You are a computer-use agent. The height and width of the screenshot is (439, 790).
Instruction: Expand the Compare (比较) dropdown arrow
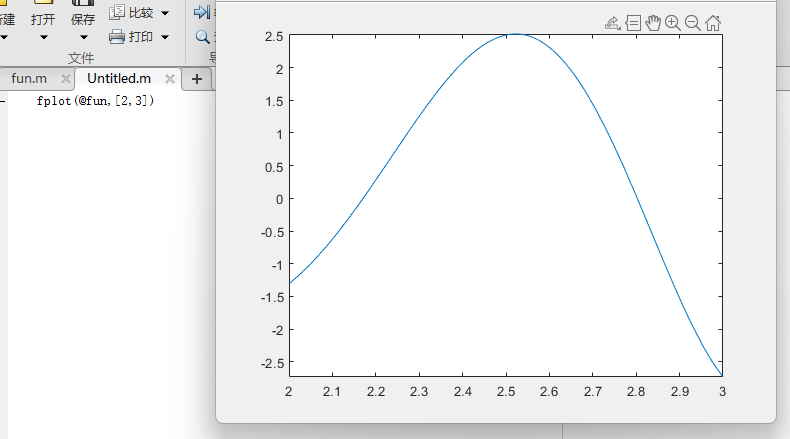click(165, 13)
